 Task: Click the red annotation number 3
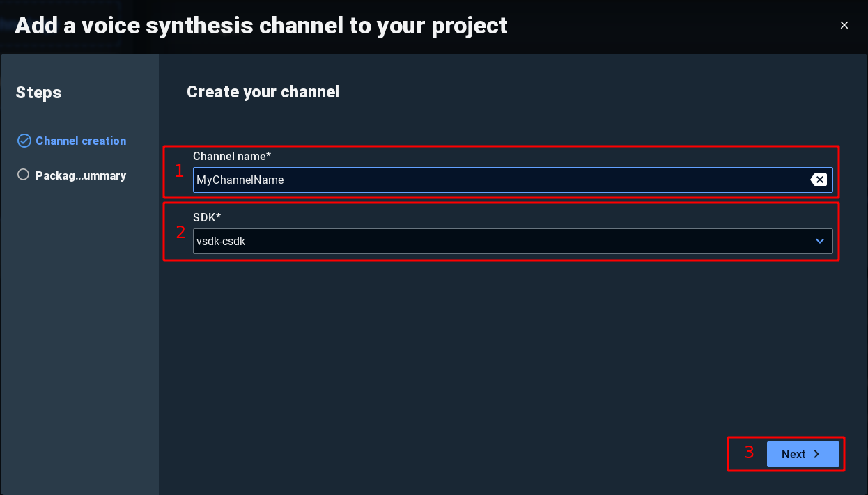pyautogui.click(x=749, y=453)
